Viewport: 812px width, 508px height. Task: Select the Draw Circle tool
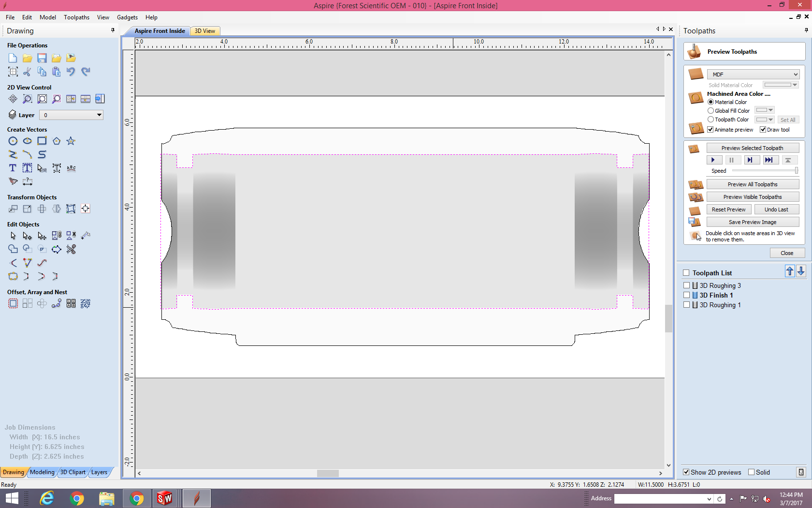(x=13, y=141)
